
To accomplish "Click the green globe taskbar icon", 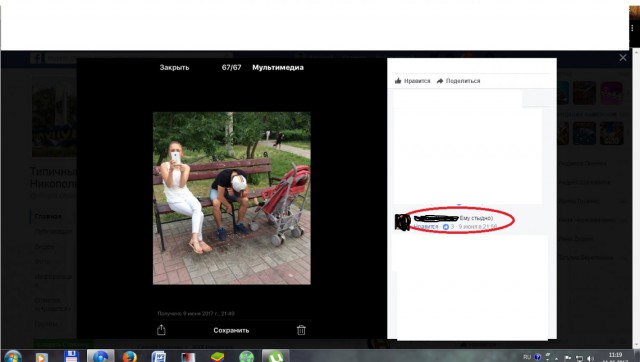I will click(247, 357).
